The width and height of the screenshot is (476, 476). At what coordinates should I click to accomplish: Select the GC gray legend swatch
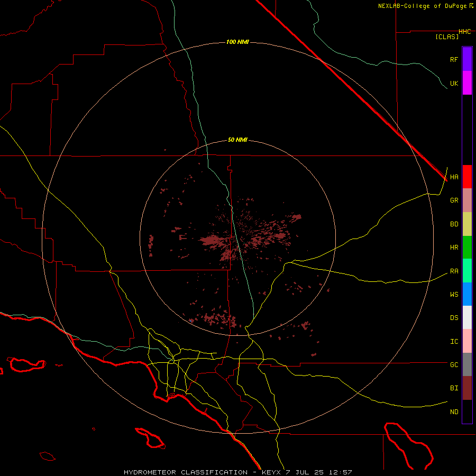click(x=467, y=364)
